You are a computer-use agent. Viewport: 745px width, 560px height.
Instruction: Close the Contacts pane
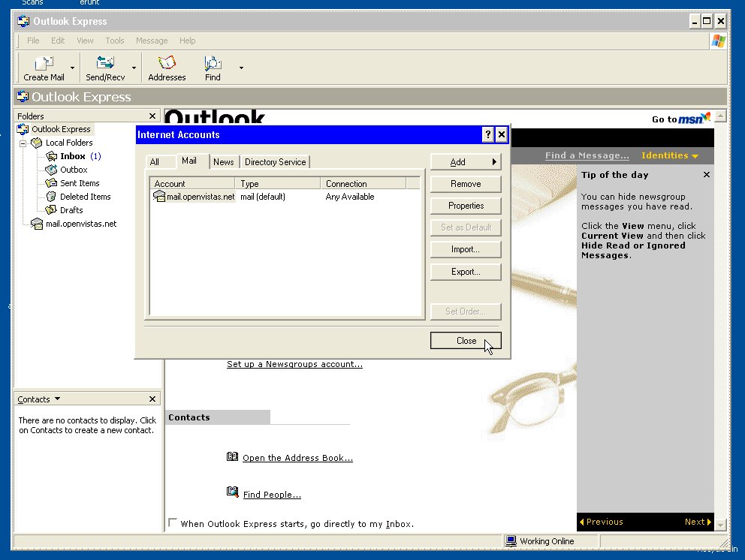point(152,399)
